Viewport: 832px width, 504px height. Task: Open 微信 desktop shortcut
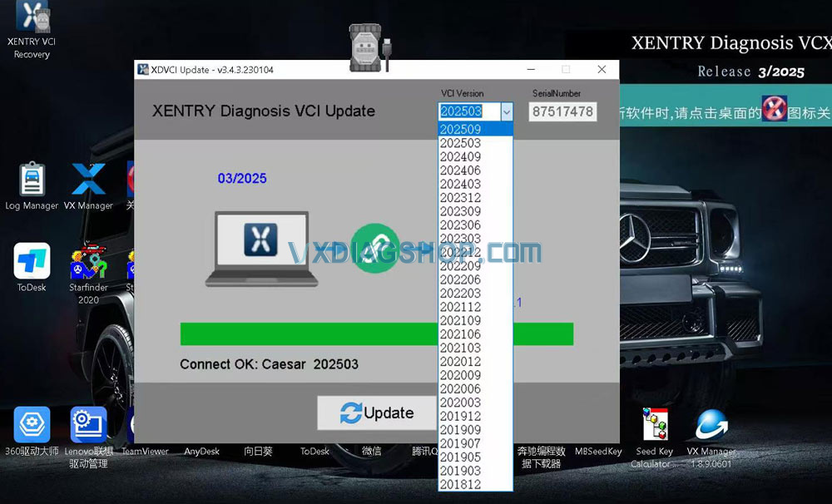tap(371, 451)
